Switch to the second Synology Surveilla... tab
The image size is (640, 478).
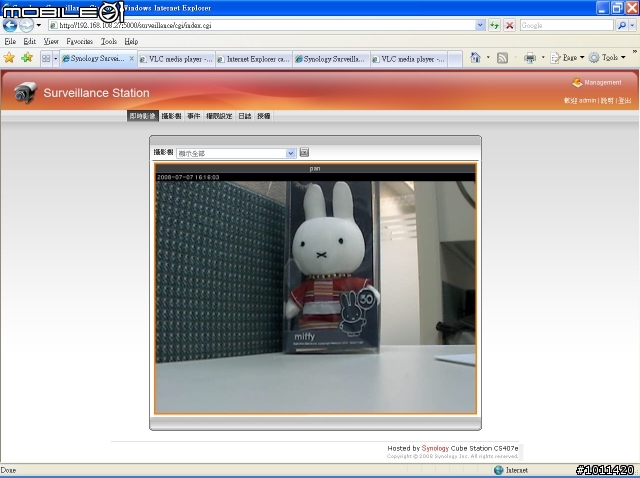pyautogui.click(x=331, y=59)
